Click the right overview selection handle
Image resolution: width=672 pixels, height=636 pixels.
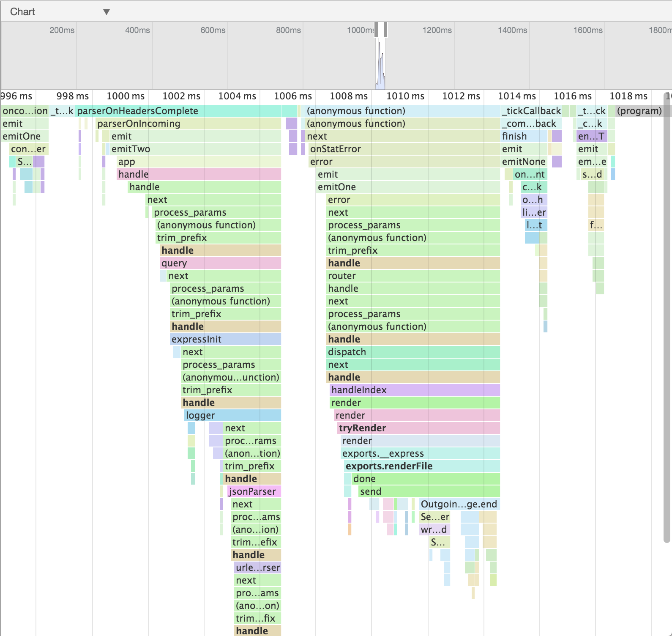point(385,30)
